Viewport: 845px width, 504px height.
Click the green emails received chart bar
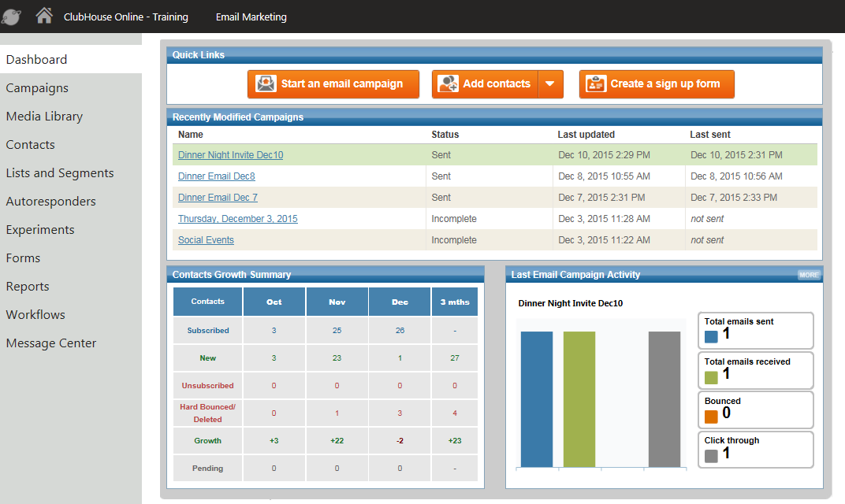(579, 399)
